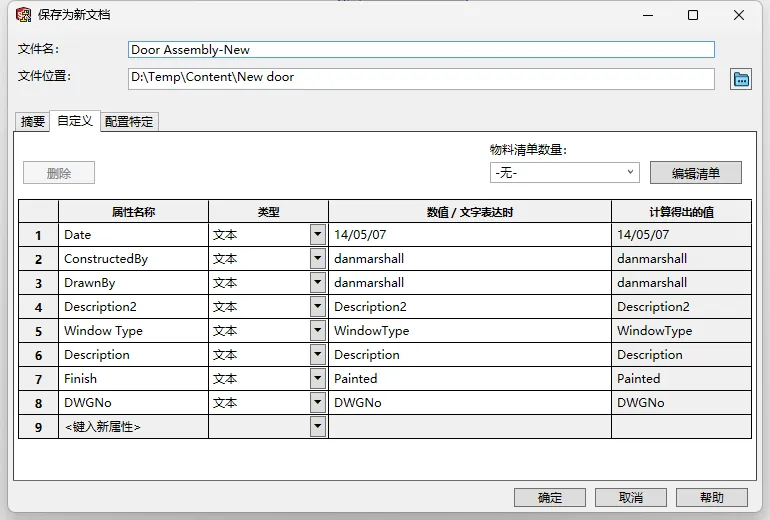Confirm with the 确定 button
This screenshot has width=770, height=520.
click(550, 497)
